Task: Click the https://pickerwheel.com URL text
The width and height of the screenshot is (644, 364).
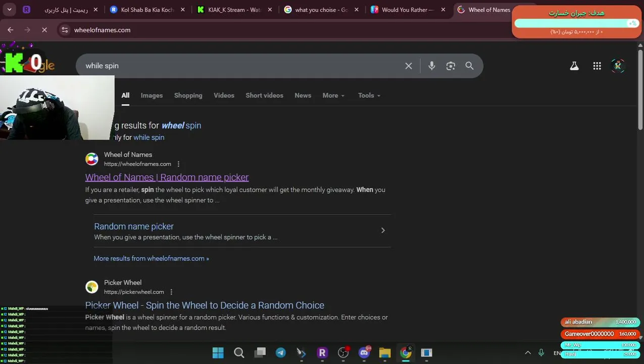Action: point(134,292)
